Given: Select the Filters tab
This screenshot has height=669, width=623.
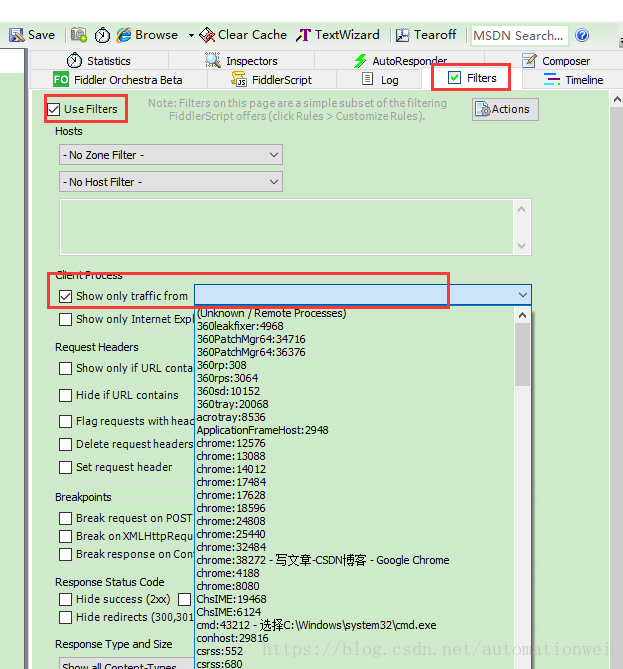Looking at the screenshot, I should coord(472,78).
